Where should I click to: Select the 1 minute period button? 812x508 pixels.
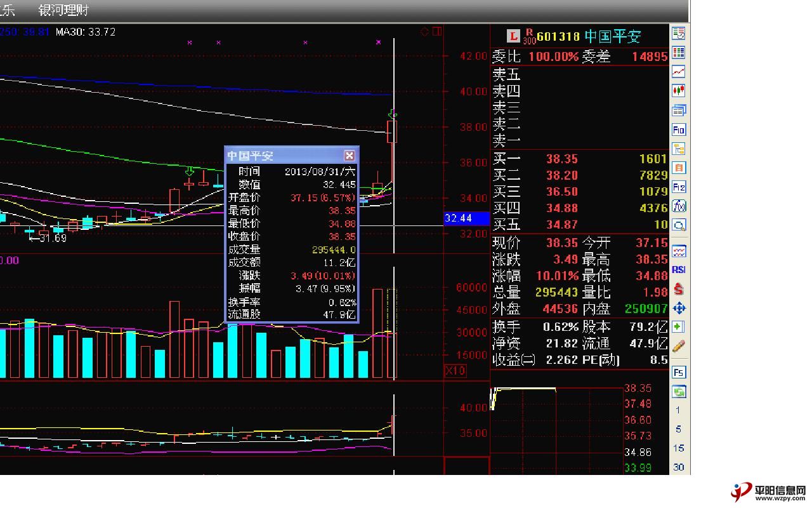click(678, 410)
